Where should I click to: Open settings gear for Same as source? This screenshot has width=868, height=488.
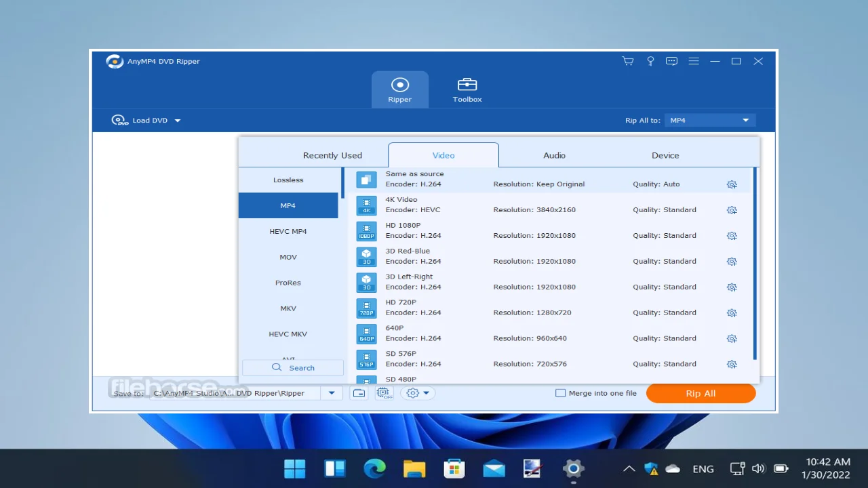point(732,184)
